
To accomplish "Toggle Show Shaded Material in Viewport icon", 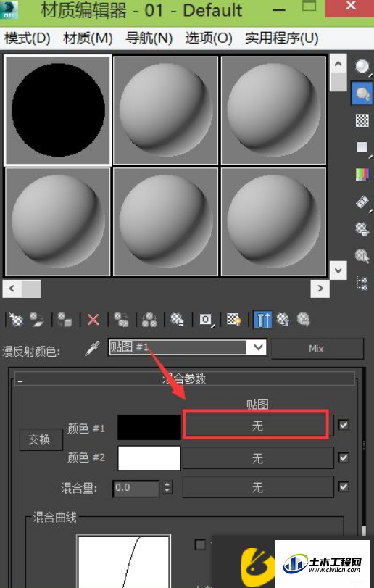I will (234, 320).
